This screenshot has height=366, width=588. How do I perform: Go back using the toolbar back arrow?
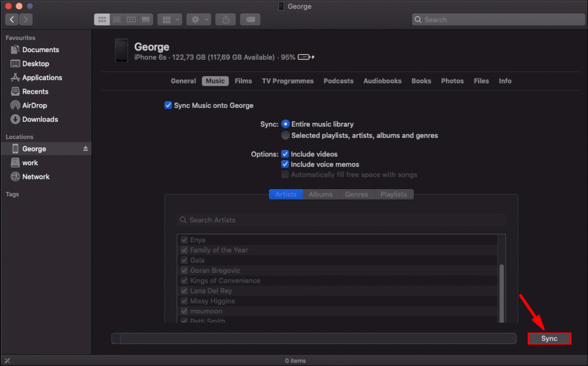coord(12,19)
